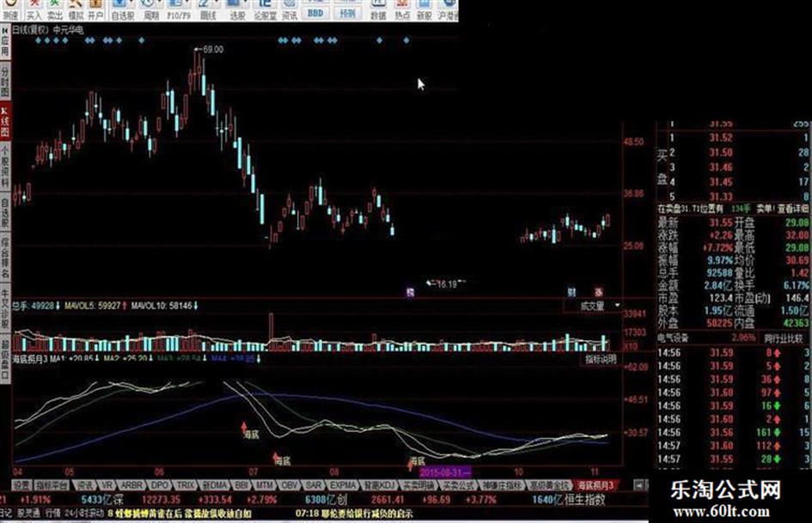
Task: Click the 海底 signal arrow near July
Action: point(244,428)
